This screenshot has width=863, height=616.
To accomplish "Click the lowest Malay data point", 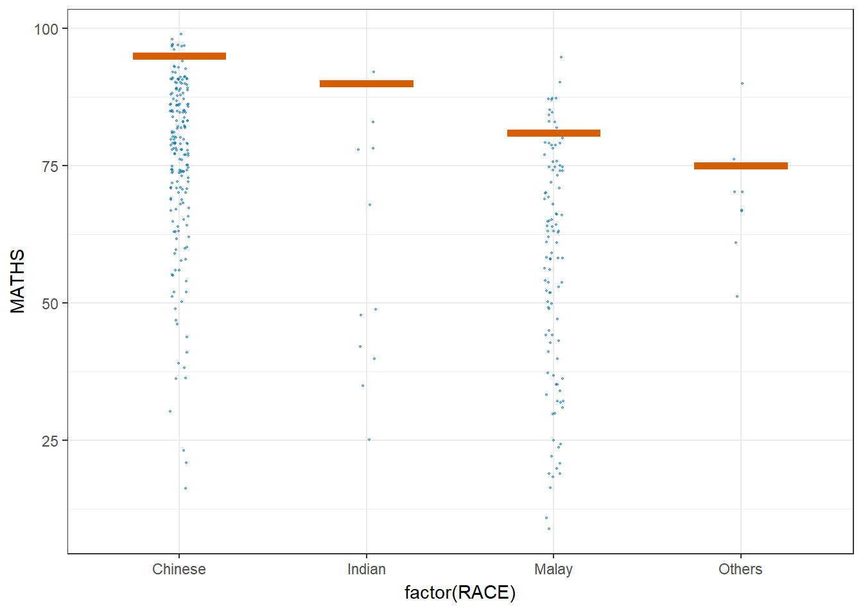I will coord(549,529).
